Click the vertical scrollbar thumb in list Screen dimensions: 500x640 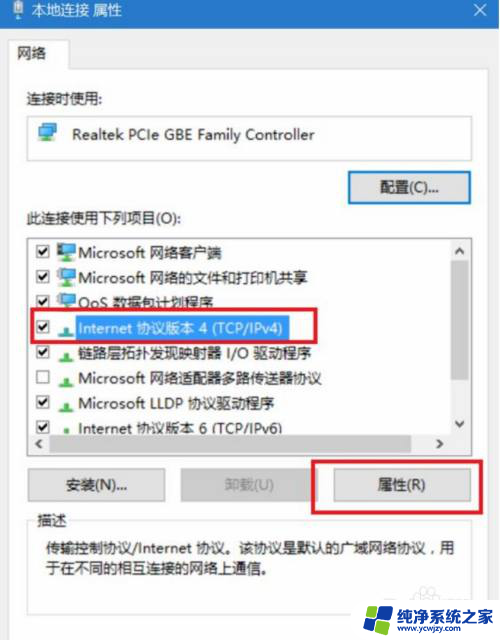pyautogui.click(x=460, y=320)
